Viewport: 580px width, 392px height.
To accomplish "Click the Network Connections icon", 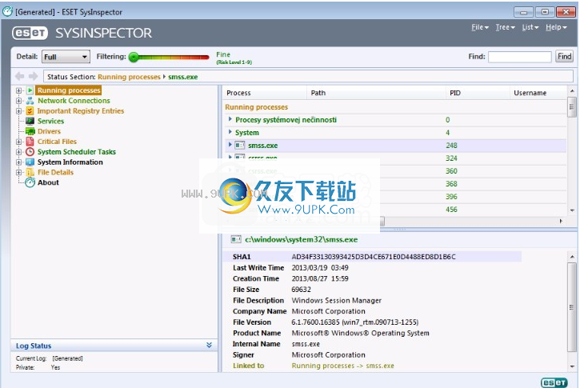I will tap(30, 101).
